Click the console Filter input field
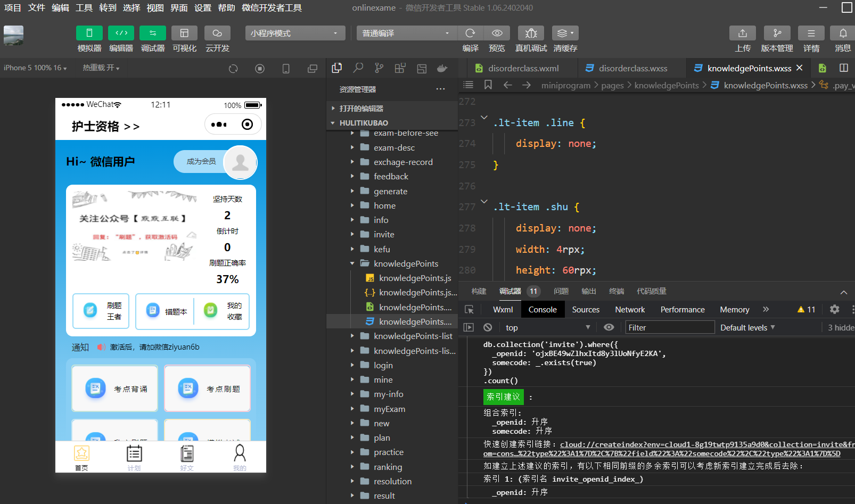This screenshot has height=504, width=855. (669, 327)
